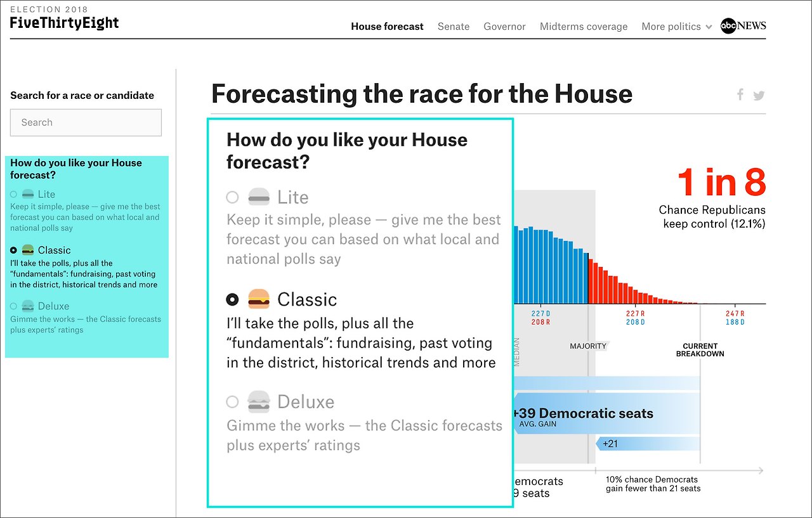Click the Facebook share icon
Image resolution: width=812 pixels, height=518 pixels.
740,94
